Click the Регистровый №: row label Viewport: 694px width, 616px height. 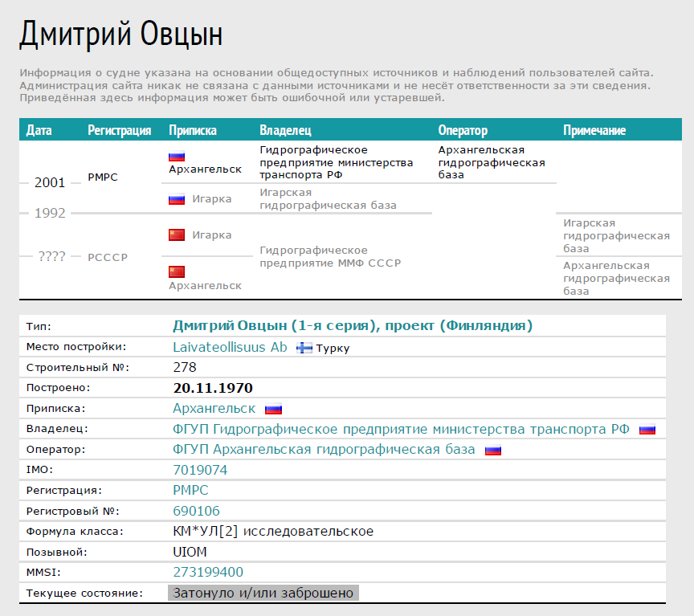(72, 512)
